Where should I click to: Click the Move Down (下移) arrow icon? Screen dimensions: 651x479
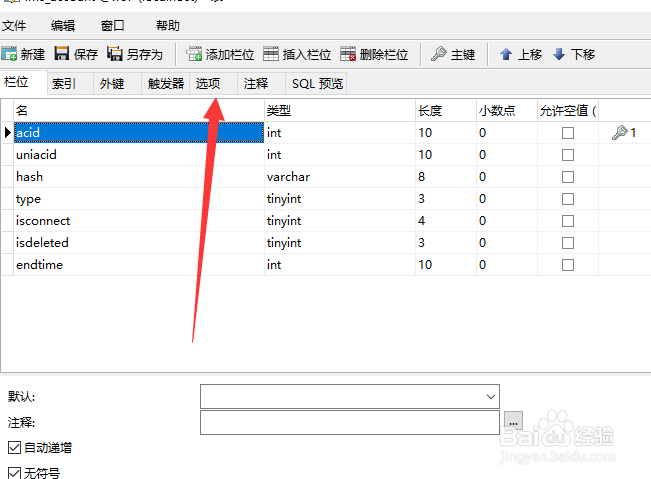pyautogui.click(x=559, y=54)
